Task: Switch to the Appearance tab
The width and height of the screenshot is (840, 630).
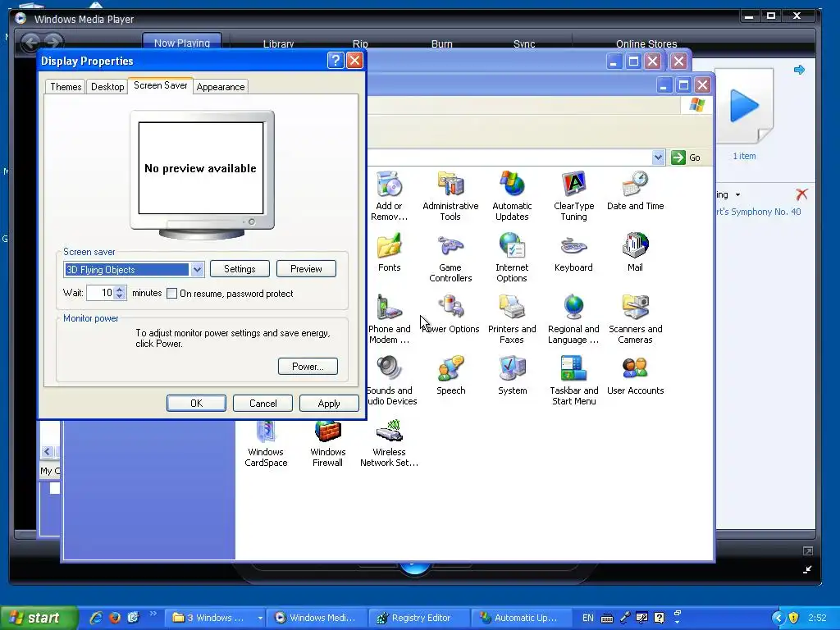Action: [221, 87]
